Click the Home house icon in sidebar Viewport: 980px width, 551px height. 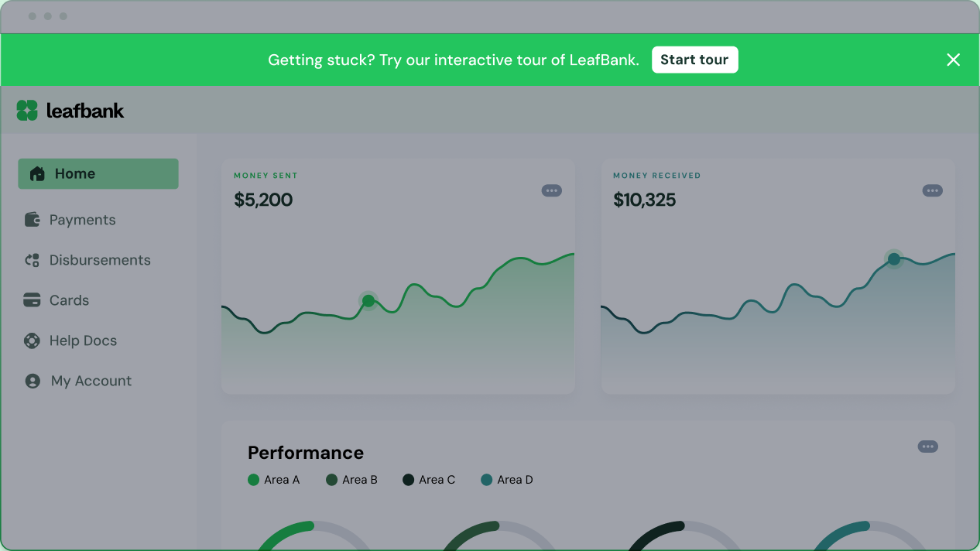[37, 174]
